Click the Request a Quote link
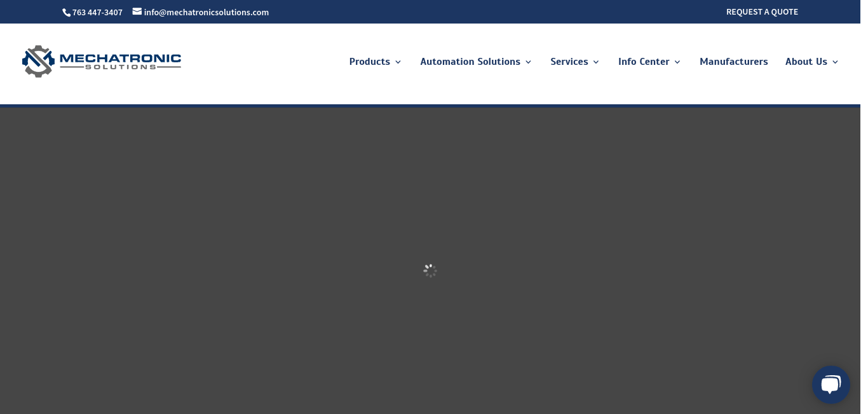Viewport: 868px width, 414px height. coord(762,11)
